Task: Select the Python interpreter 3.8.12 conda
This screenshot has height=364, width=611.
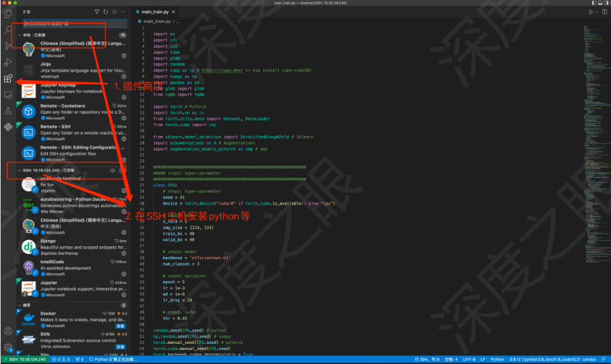Action: (552, 359)
